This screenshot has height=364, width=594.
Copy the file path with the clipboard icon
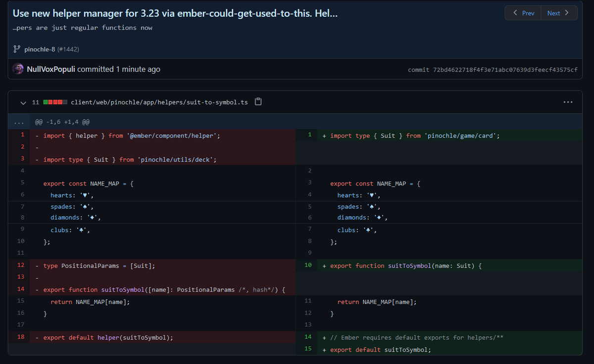pos(258,102)
